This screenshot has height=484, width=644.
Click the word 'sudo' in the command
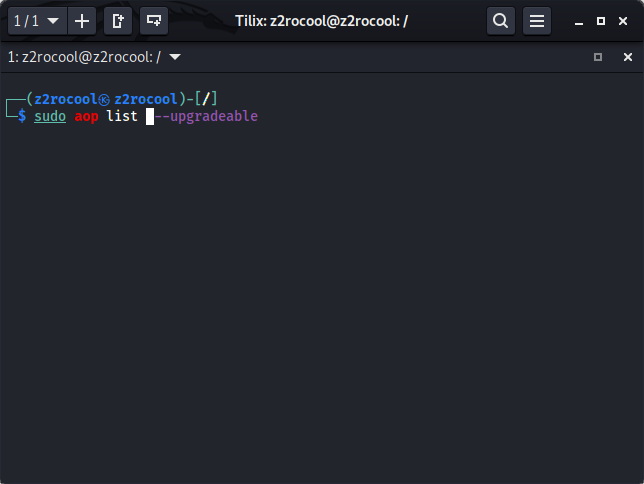point(50,116)
